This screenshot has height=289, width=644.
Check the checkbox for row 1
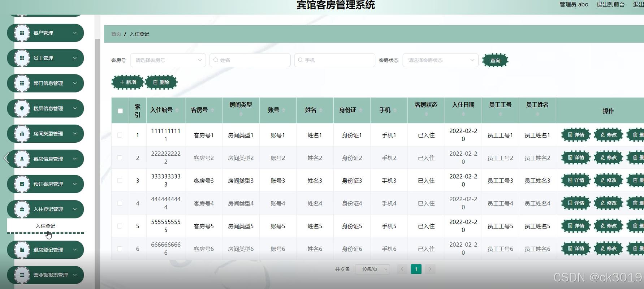coord(120,135)
